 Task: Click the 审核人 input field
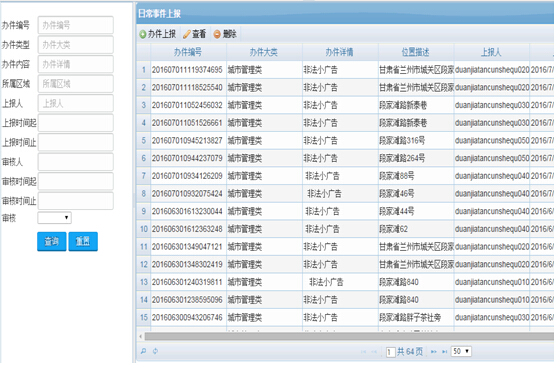click(x=76, y=162)
